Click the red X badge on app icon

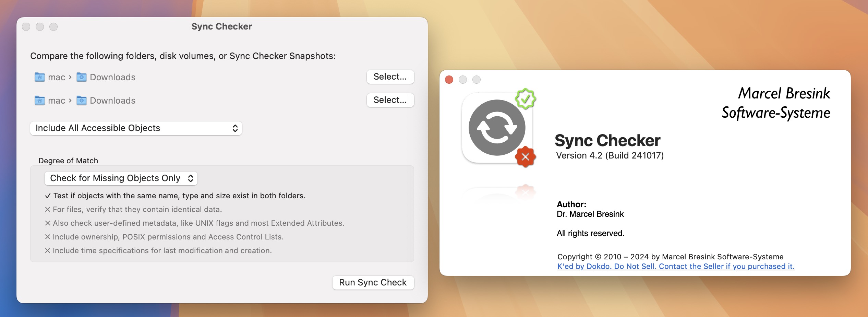[x=525, y=157]
